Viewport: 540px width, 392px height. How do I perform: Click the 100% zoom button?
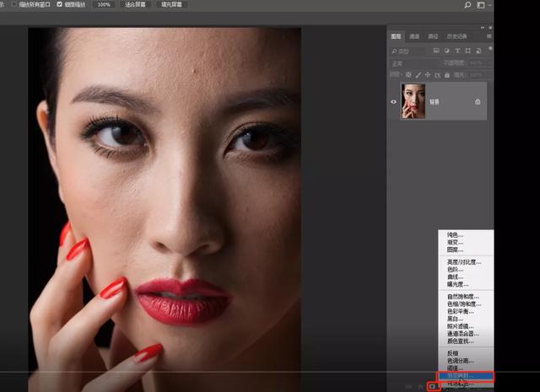click(x=104, y=4)
